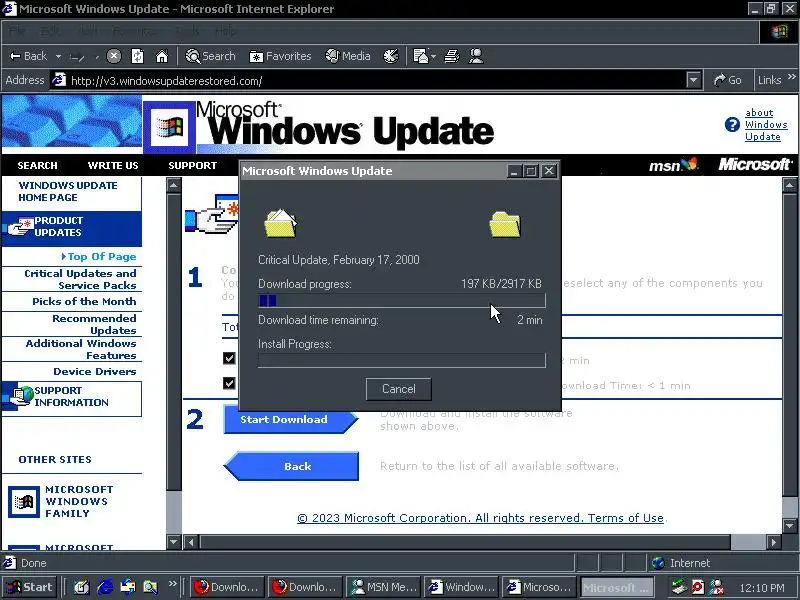Click the Print toolbar icon
The width and height of the screenshot is (800, 600).
click(x=452, y=56)
